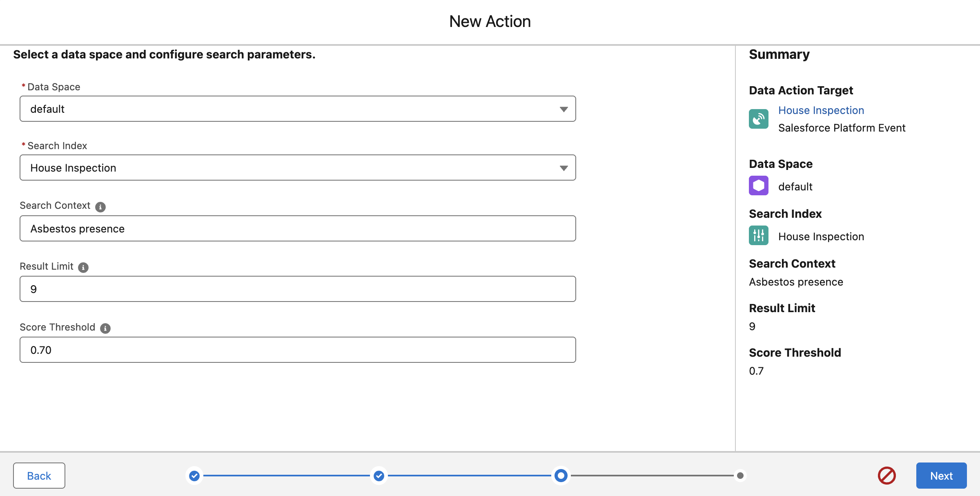Jump to the final progress step

coord(740,476)
